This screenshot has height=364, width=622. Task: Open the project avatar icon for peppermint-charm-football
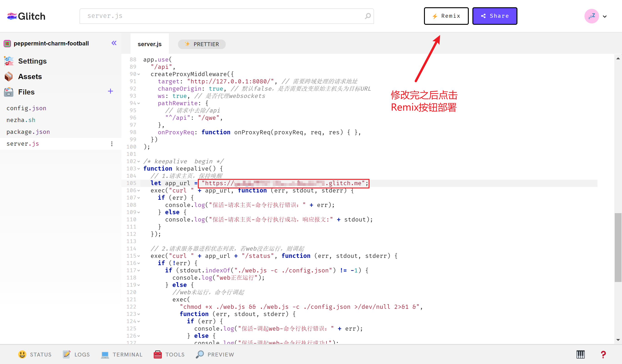(x=7, y=44)
